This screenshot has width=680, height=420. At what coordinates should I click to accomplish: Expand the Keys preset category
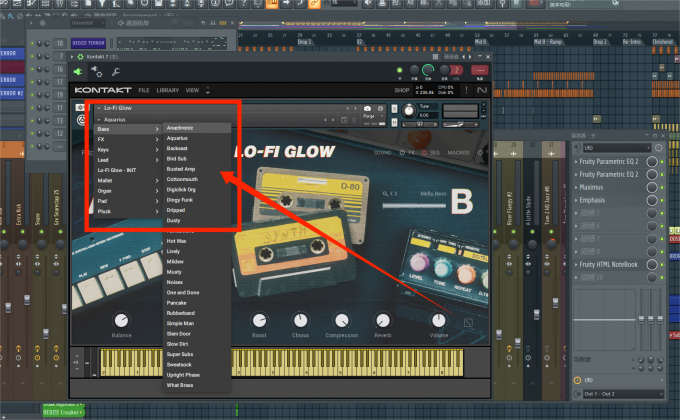pos(128,150)
